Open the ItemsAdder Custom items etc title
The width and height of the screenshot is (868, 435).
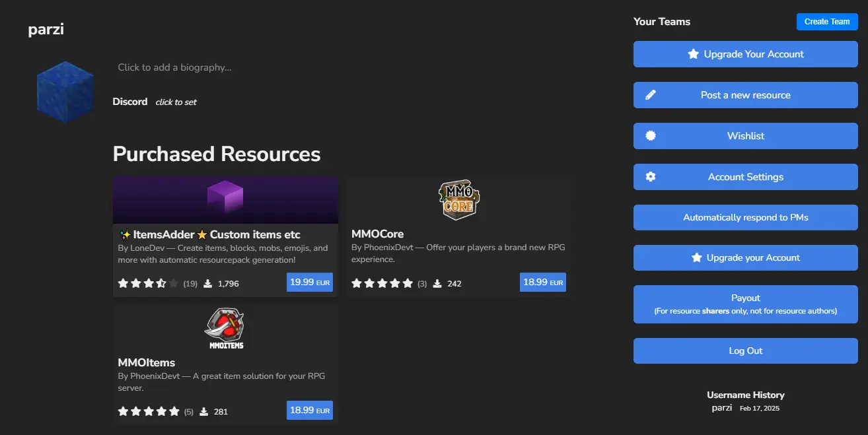(209, 234)
